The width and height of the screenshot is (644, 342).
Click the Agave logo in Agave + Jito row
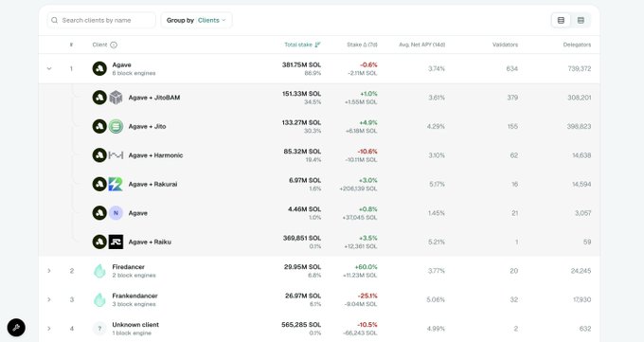pos(99,126)
